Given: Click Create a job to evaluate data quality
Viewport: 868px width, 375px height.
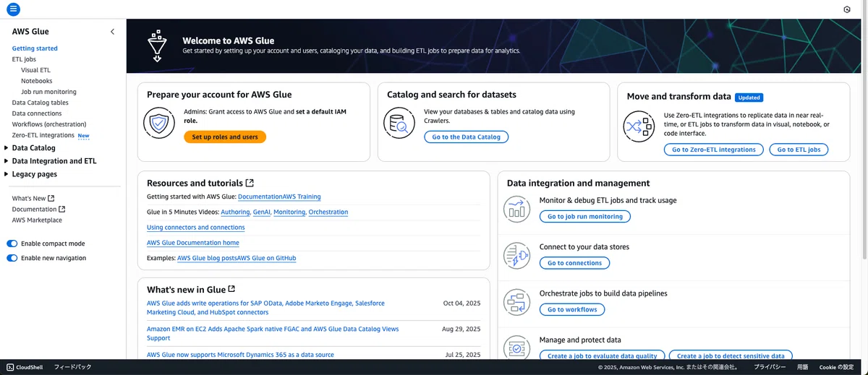Looking at the screenshot, I should pos(603,355).
